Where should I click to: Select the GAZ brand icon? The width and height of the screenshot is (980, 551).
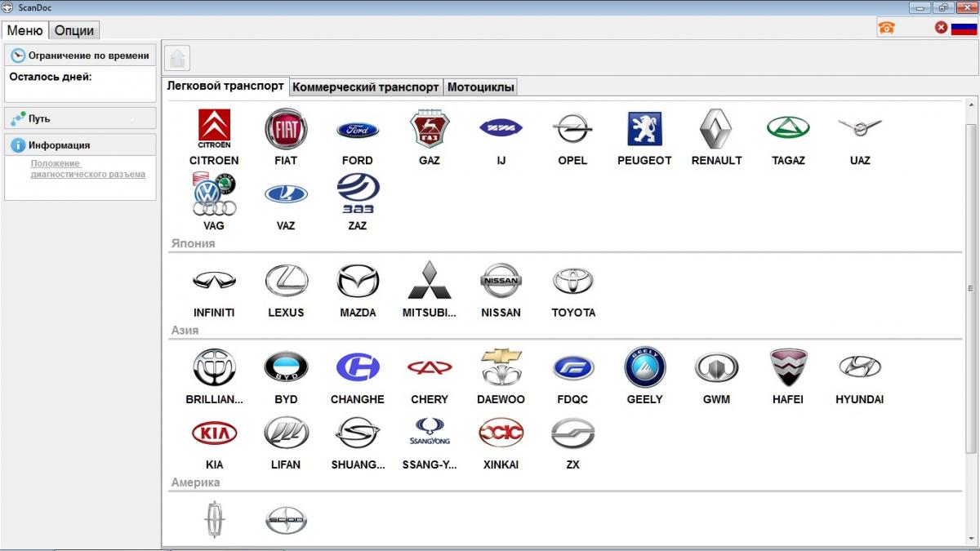tap(430, 129)
